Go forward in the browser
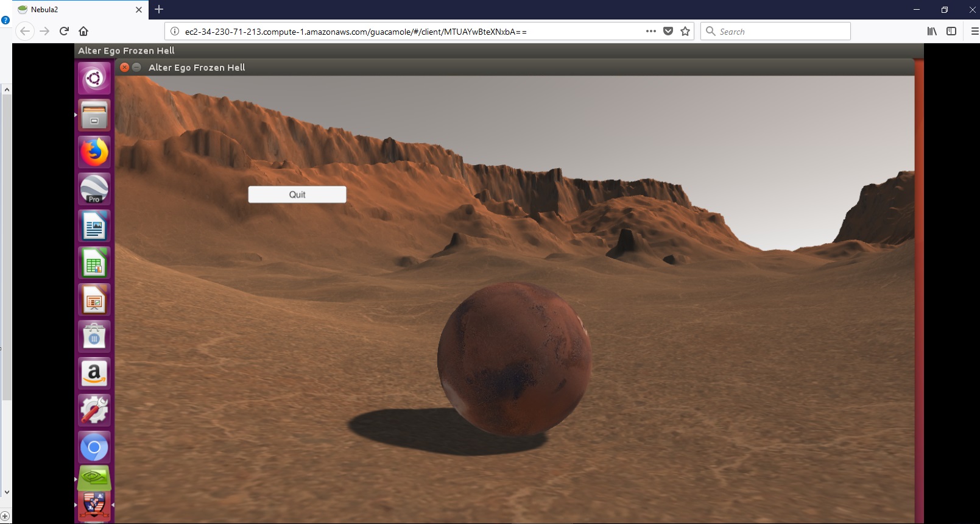 [44, 31]
